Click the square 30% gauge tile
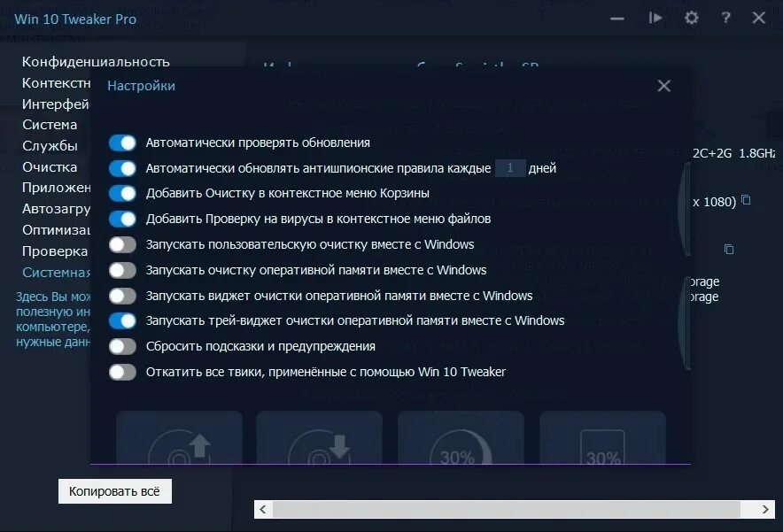This screenshot has height=532, width=783. pyautogui.click(x=602, y=437)
